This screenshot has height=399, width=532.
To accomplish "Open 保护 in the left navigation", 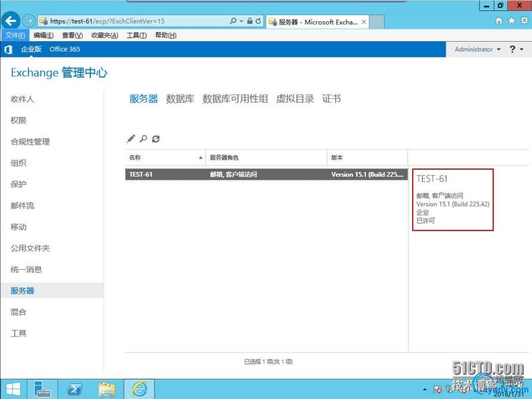I will pos(19,184).
